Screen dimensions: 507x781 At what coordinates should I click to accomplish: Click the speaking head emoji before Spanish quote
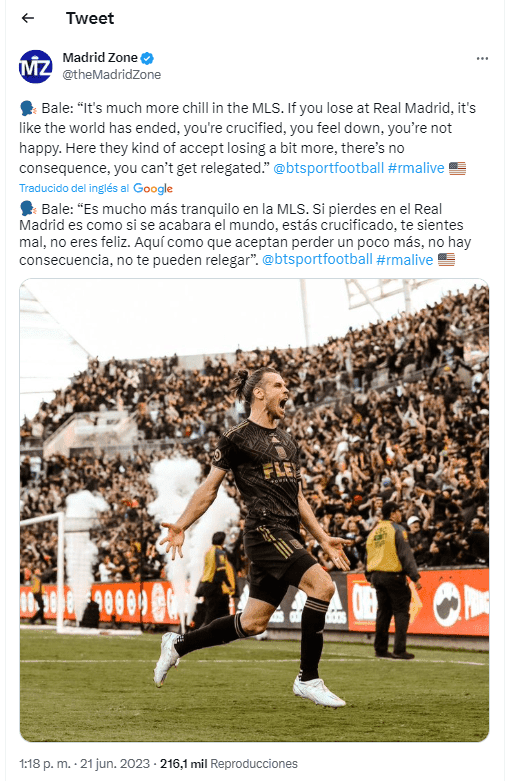[x=28, y=208]
